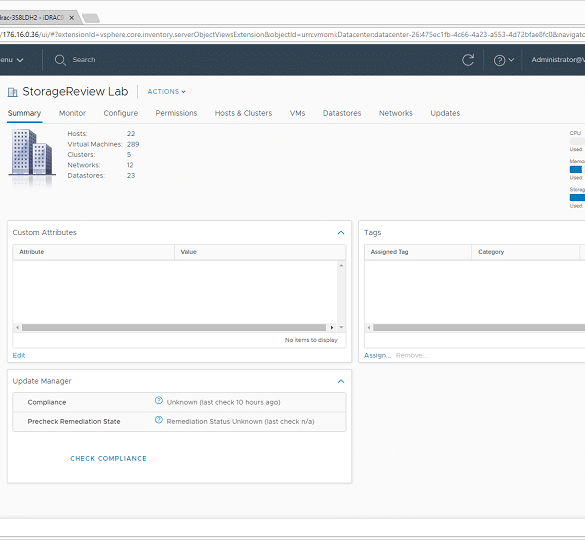Click the refresh icon in the header
The height and width of the screenshot is (540, 585).
click(468, 60)
